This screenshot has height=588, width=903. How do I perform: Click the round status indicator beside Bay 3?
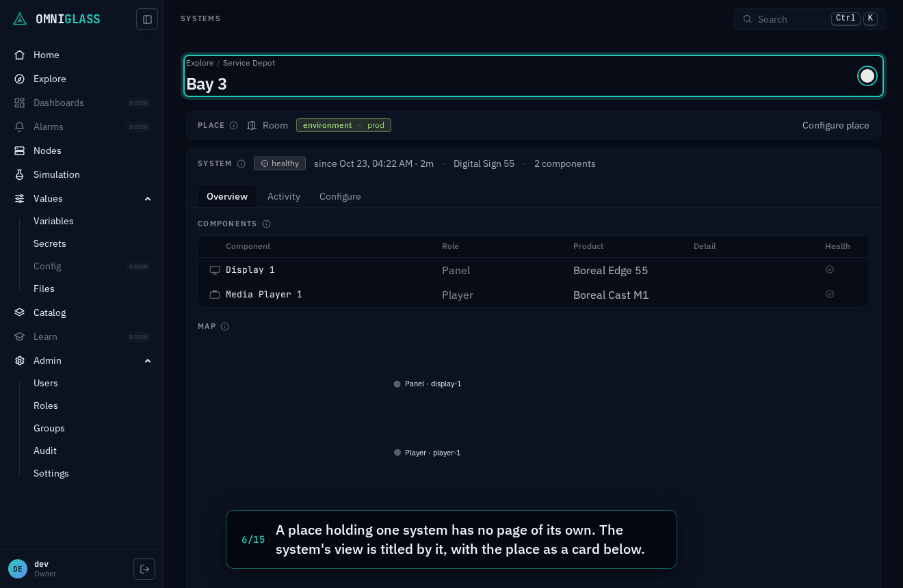click(x=867, y=76)
